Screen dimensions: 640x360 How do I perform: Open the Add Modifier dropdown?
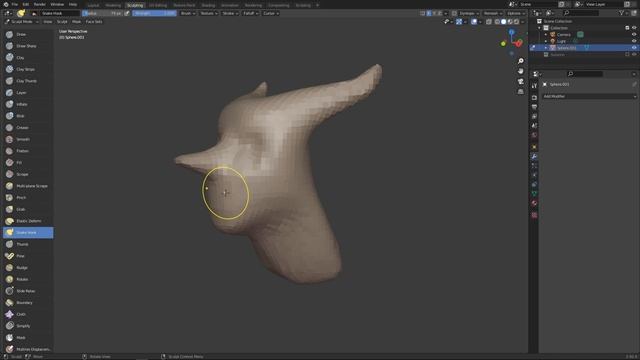coord(589,96)
